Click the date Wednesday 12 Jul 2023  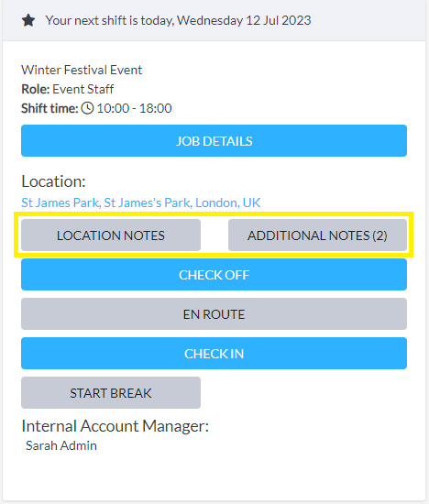(x=244, y=20)
